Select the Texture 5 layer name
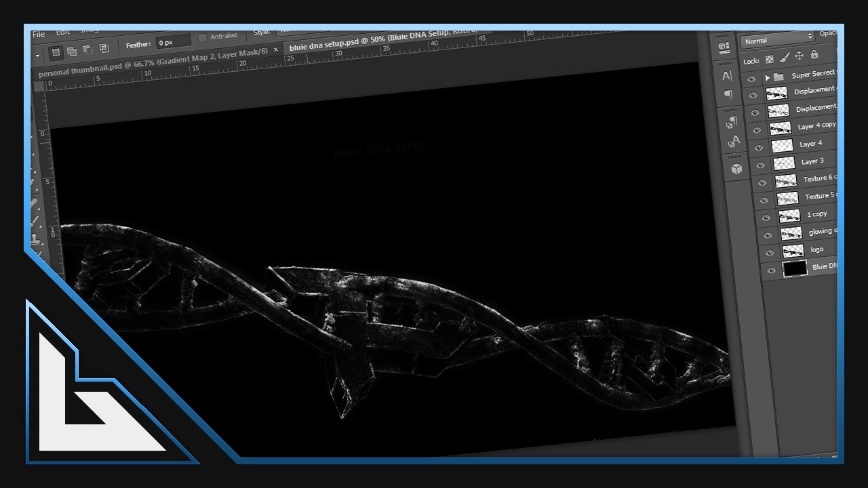Viewport: 868px width, 488px height. [822, 196]
